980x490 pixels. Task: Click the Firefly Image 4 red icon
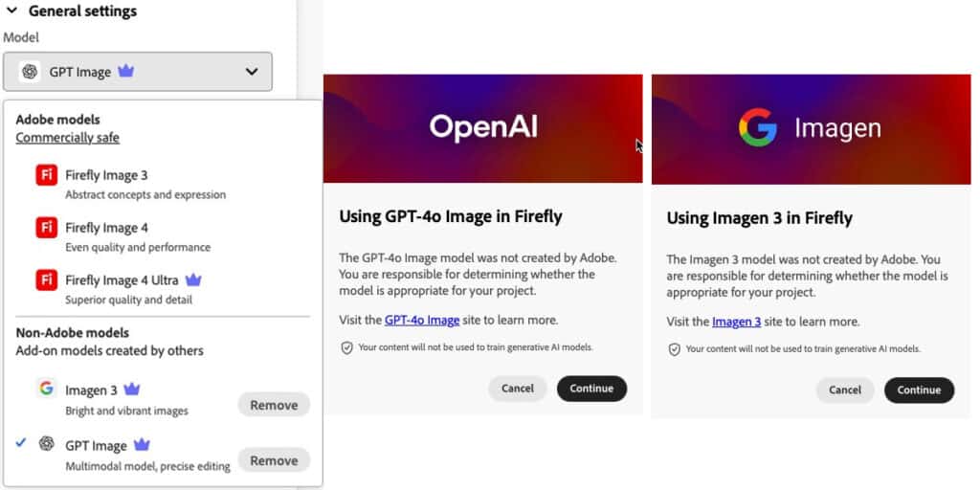click(46, 228)
